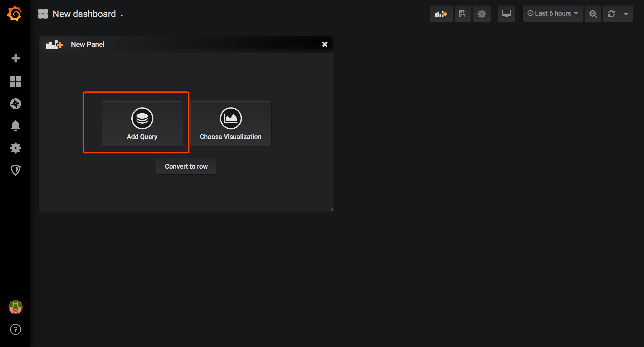This screenshot has height=347, width=644.
Task: Click the Add Query button
Action: click(x=142, y=124)
